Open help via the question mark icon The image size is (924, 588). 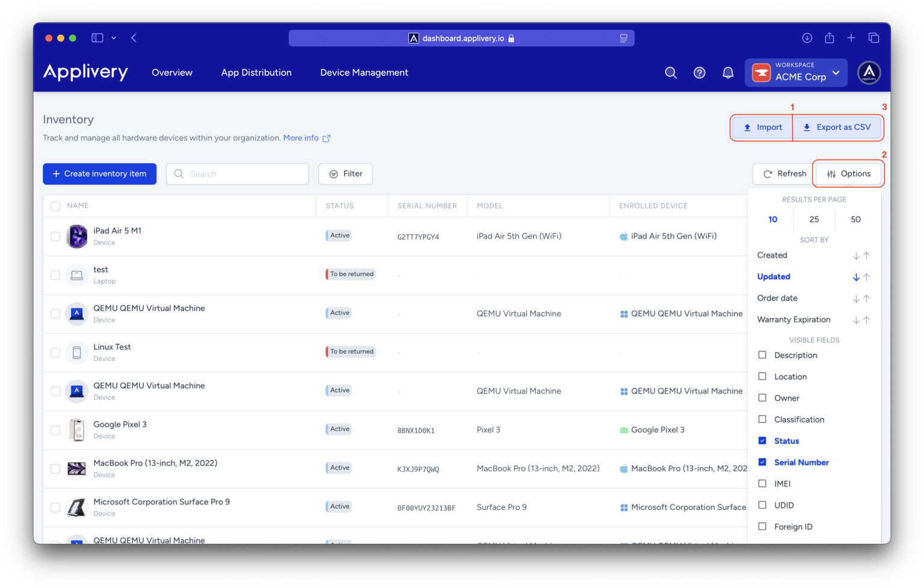(x=699, y=72)
